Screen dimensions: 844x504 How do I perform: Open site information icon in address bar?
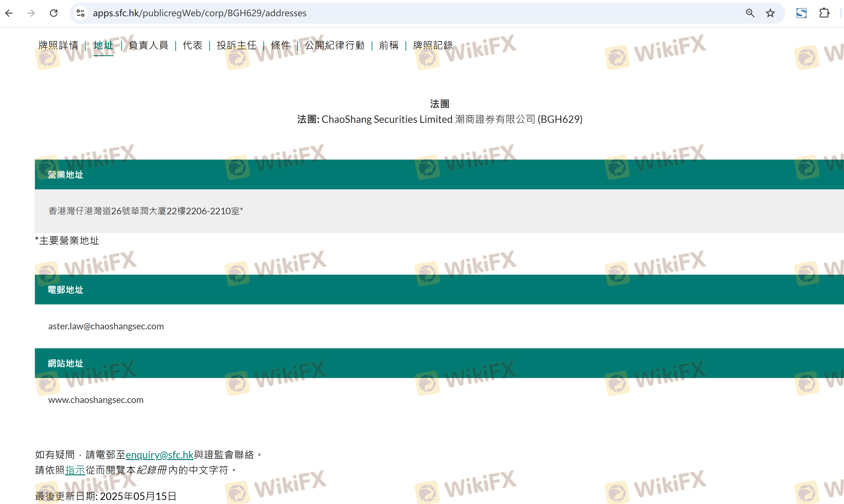click(x=81, y=13)
